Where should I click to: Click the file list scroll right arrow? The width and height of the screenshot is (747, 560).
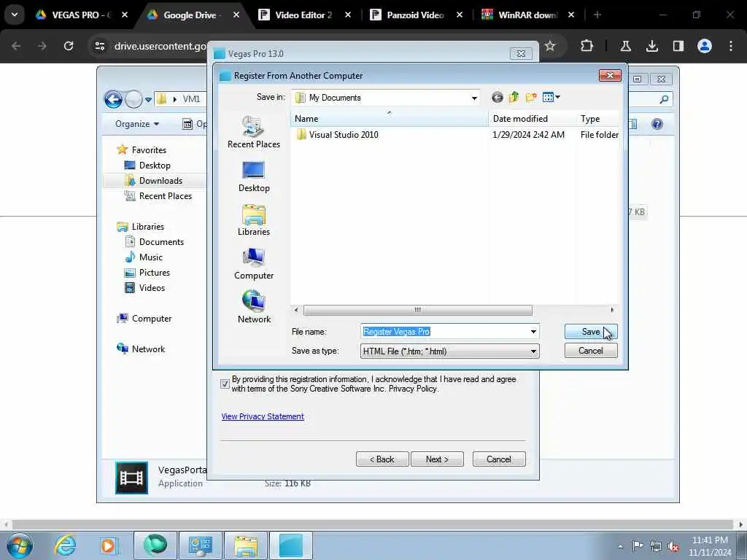click(612, 310)
